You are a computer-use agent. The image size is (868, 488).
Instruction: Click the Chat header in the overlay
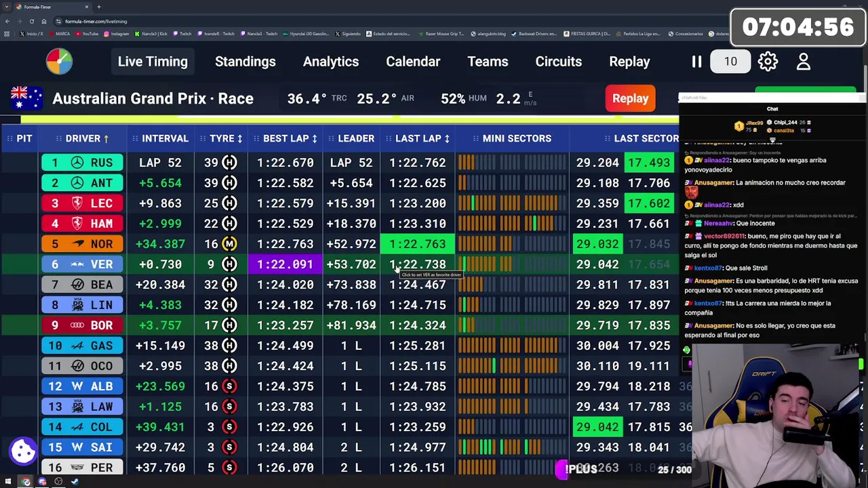click(772, 108)
